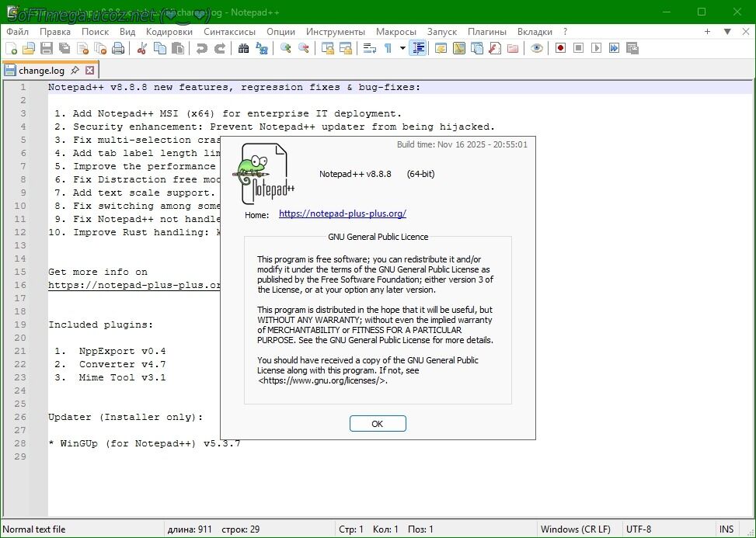Toggle show all characters pilcrow icon

pyautogui.click(x=388, y=48)
